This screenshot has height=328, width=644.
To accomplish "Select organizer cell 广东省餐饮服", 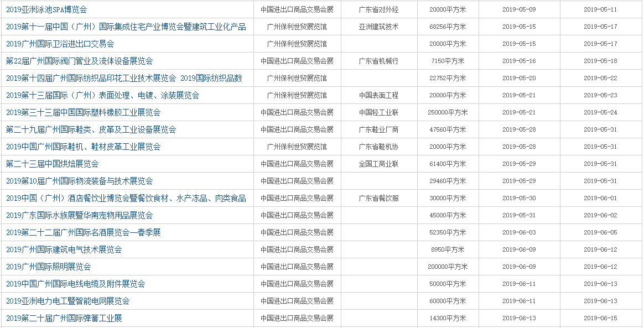I will (378, 198).
